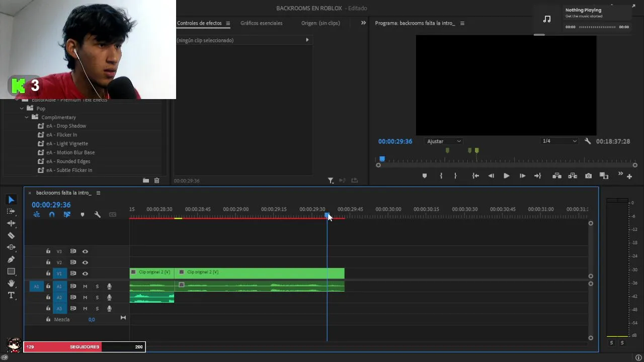The height and width of the screenshot is (362, 644).
Task: Select the Slip tool
Action: click(11, 247)
